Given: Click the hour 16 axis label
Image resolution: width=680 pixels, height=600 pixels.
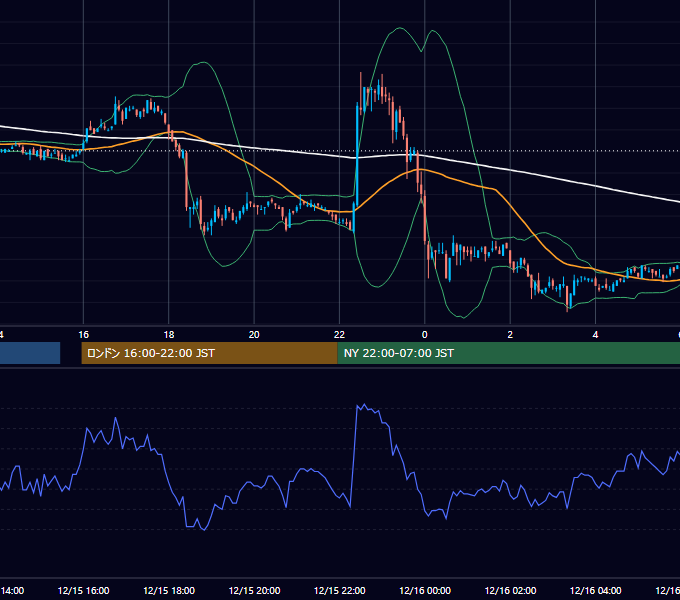Looking at the screenshot, I should pyautogui.click(x=83, y=335).
